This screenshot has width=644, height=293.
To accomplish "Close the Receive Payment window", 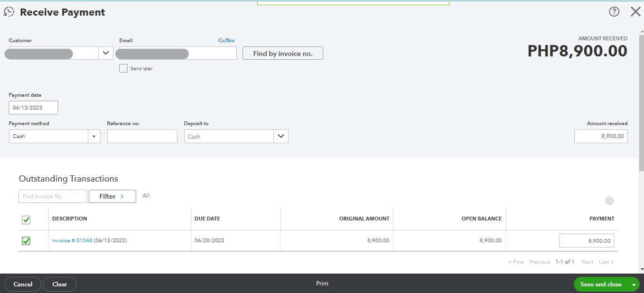I will tap(635, 12).
